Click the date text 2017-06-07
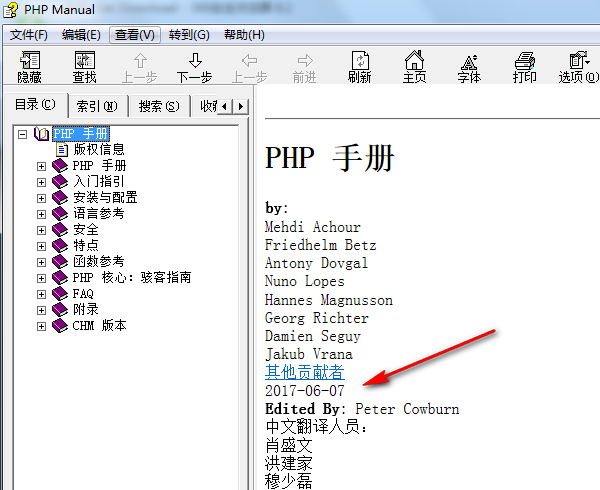600x490 pixels. click(x=305, y=391)
